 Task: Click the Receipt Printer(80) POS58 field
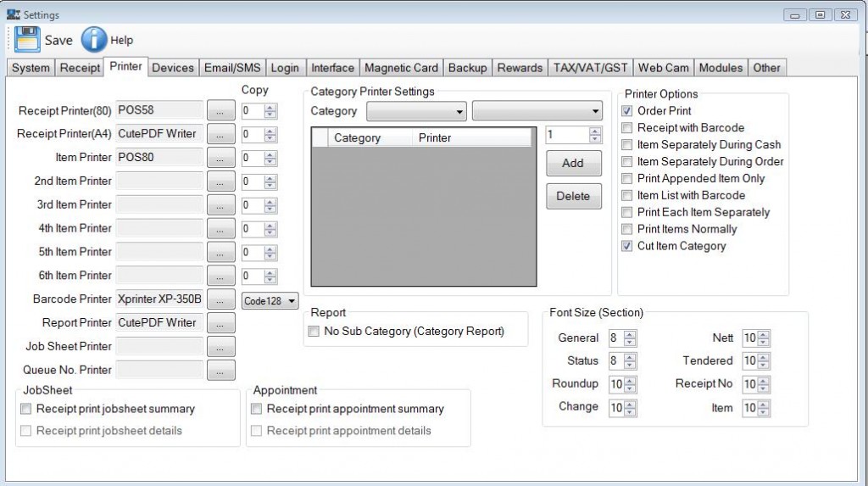[x=159, y=109]
